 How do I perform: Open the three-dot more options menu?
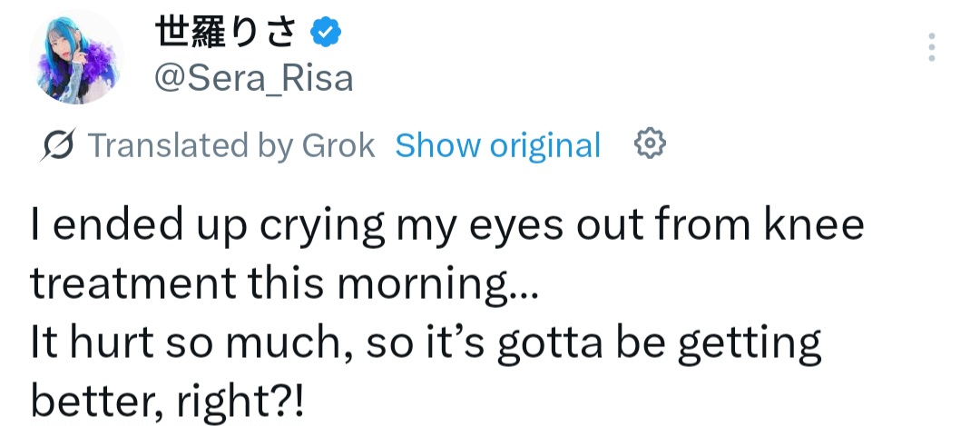[931, 47]
